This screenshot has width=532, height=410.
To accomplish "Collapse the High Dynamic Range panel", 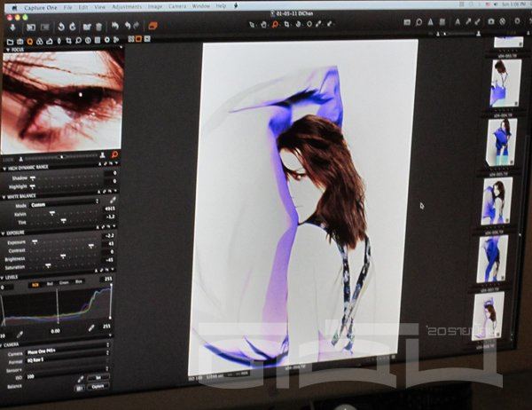I will [x=4, y=169].
